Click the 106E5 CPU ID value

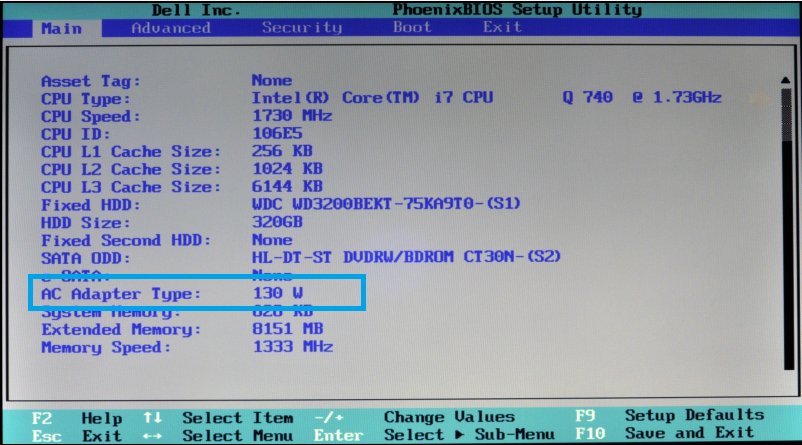277,133
